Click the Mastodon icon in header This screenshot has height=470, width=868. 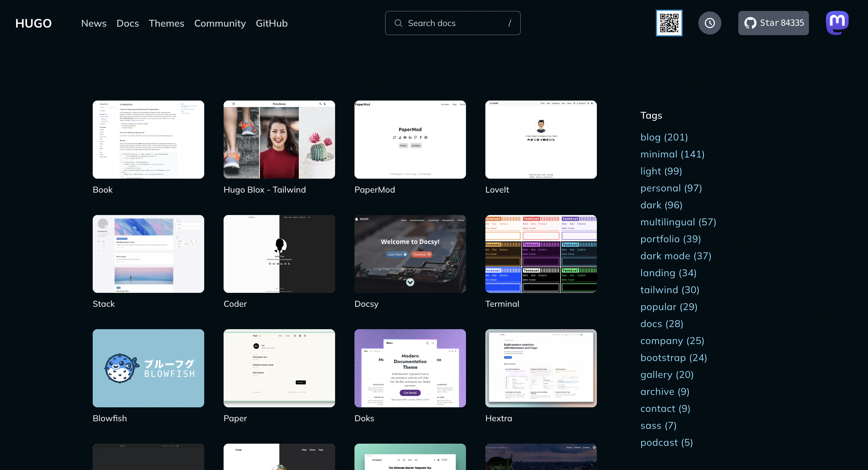pos(837,23)
